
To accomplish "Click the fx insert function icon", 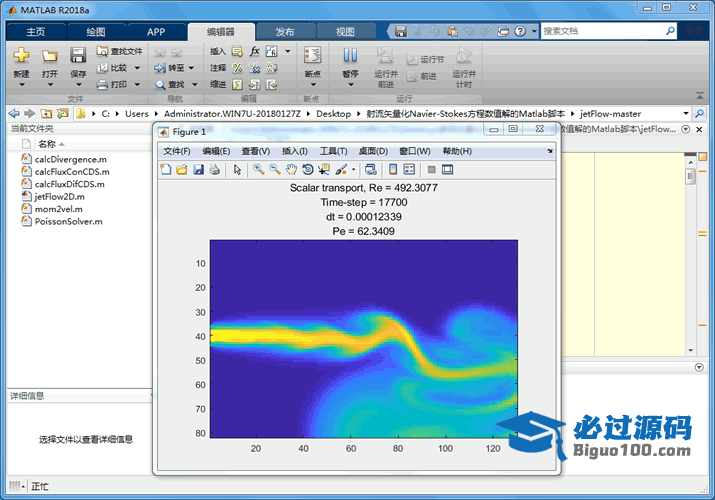I will [254, 51].
